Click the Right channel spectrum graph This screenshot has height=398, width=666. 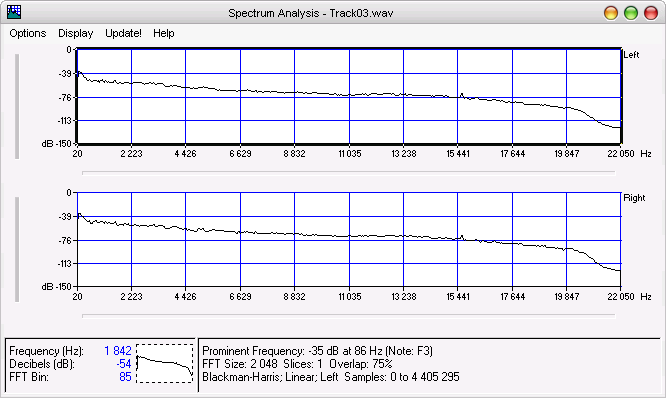(349, 240)
